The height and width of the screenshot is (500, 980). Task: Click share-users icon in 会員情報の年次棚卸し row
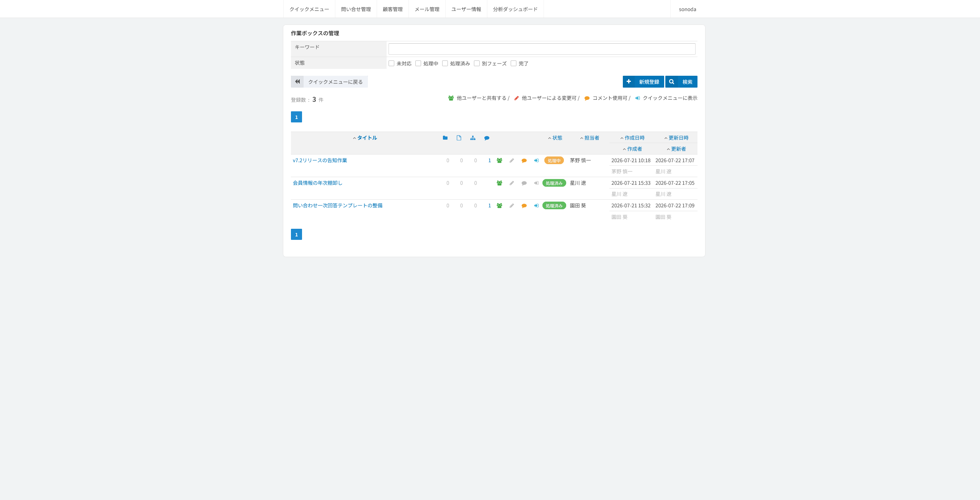[500, 183]
